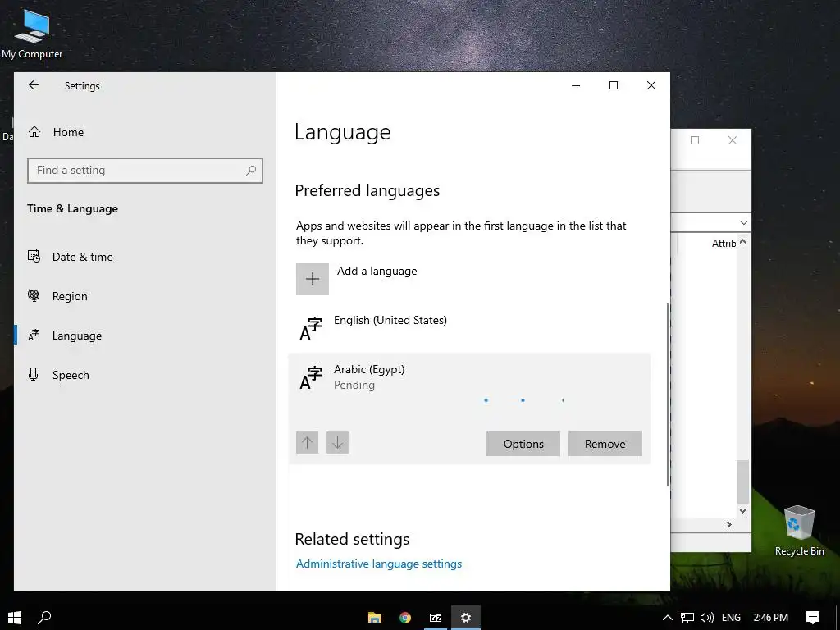This screenshot has height=630, width=840.
Task: Open My Computer desktop icon
Action: [32, 33]
